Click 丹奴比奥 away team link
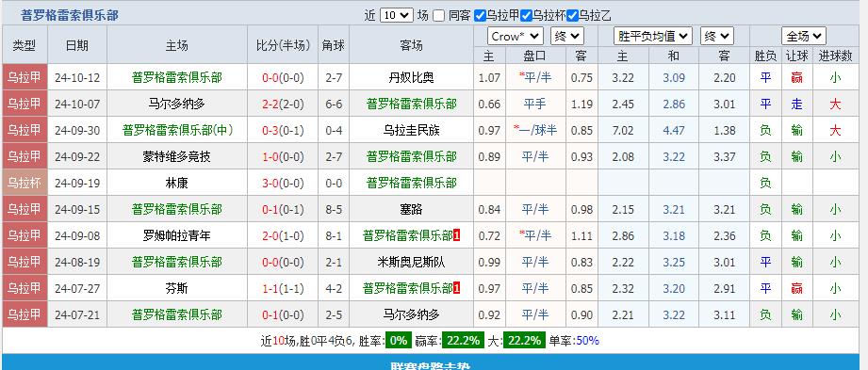Screen dimensions: 868x370 (411, 77)
